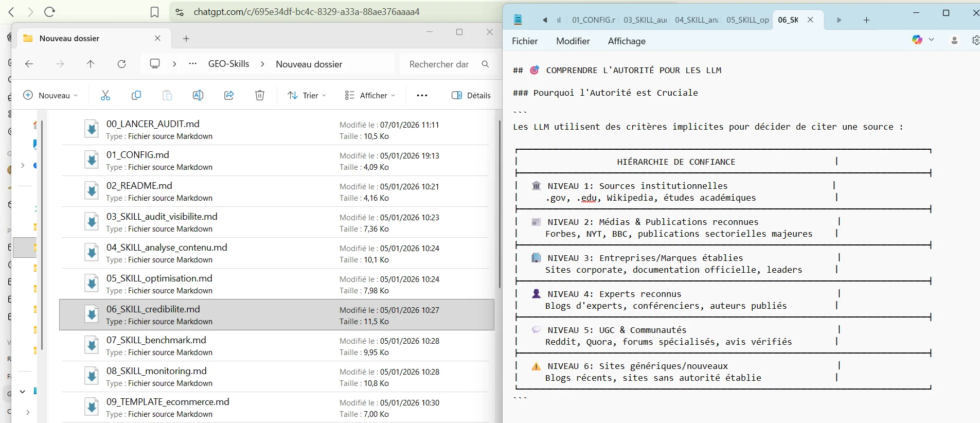The image size is (980, 423).
Task: Click the Paste icon in Explorer toolbar
Action: pyautogui.click(x=167, y=95)
